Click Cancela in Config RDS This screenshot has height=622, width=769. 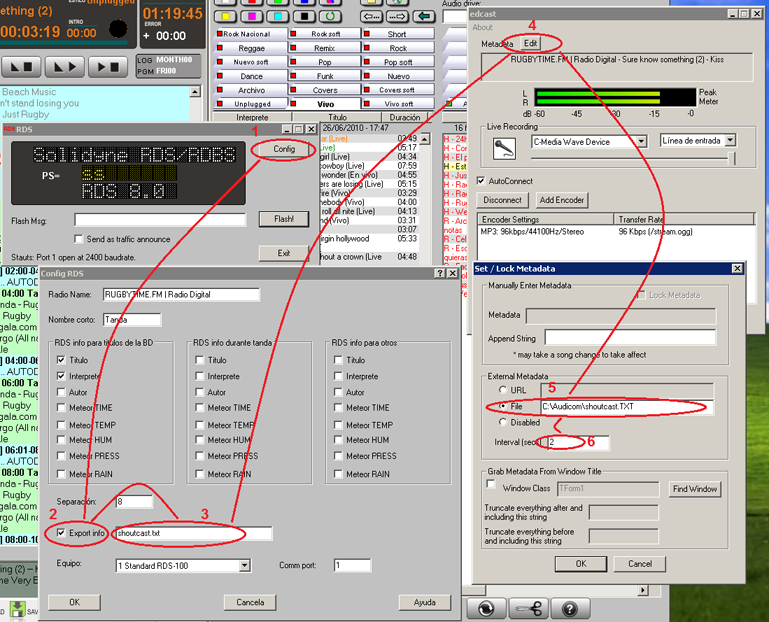(x=250, y=602)
